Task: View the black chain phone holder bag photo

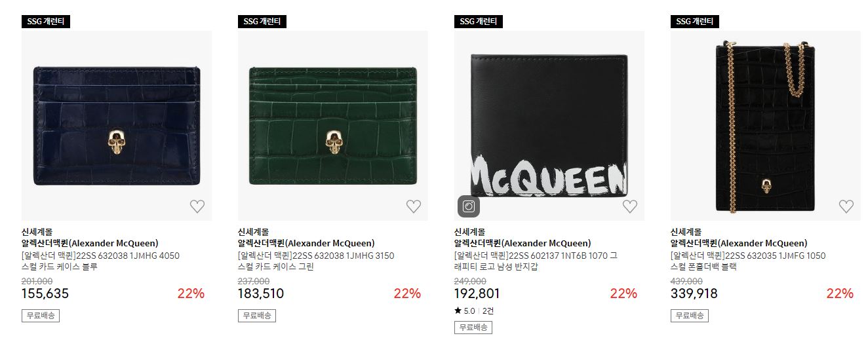Action: coord(766,126)
